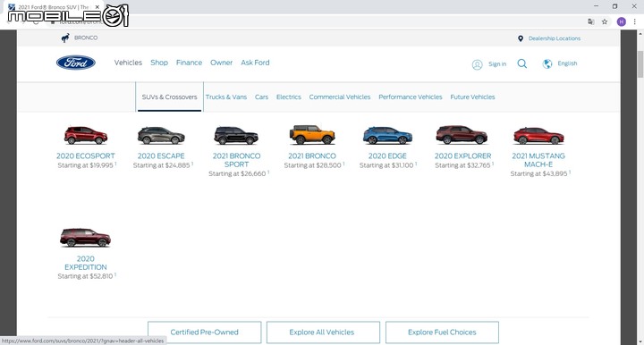Open the 2020 ECOSPORT link
The width and height of the screenshot is (644, 345).
pyautogui.click(x=86, y=156)
